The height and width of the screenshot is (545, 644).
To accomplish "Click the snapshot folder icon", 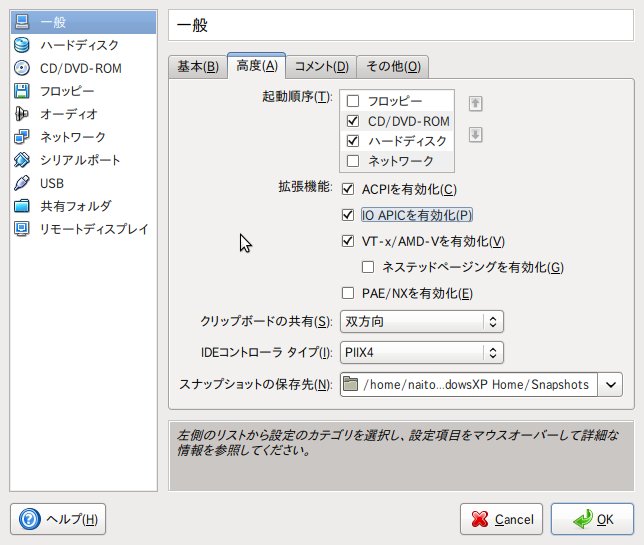I will 350,384.
